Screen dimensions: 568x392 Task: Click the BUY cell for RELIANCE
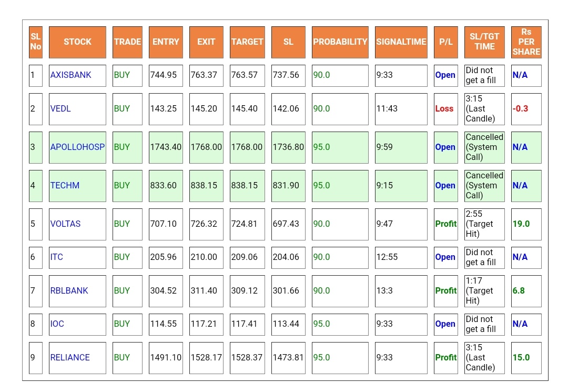pos(127,358)
